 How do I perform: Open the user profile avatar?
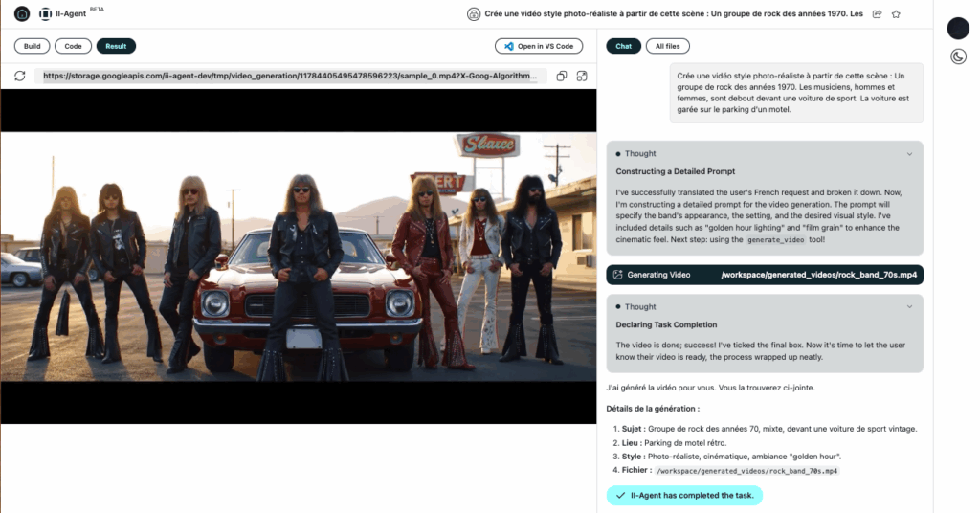click(x=958, y=29)
